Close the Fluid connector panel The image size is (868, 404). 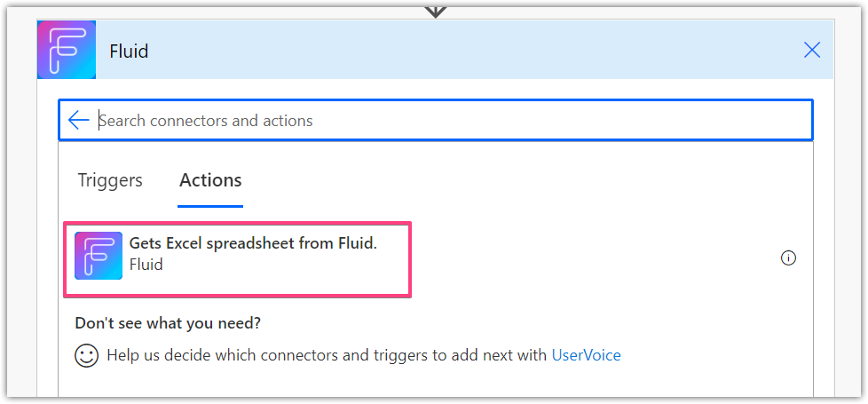pos(811,51)
